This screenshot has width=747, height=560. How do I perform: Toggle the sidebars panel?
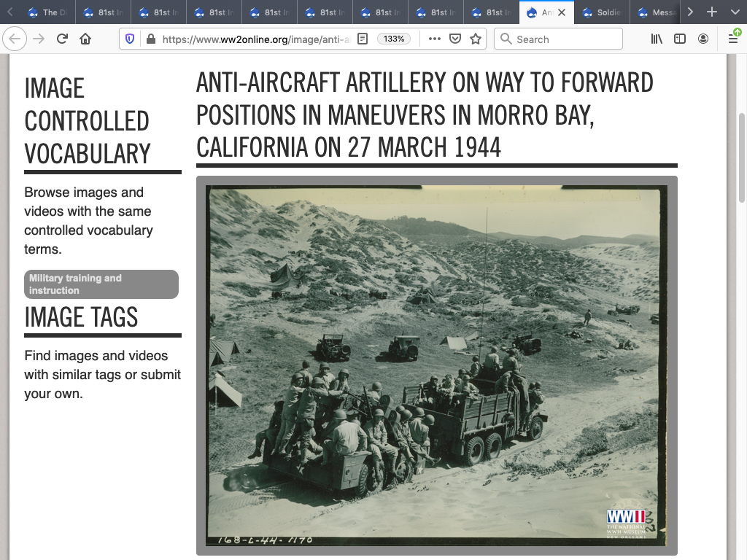click(680, 39)
